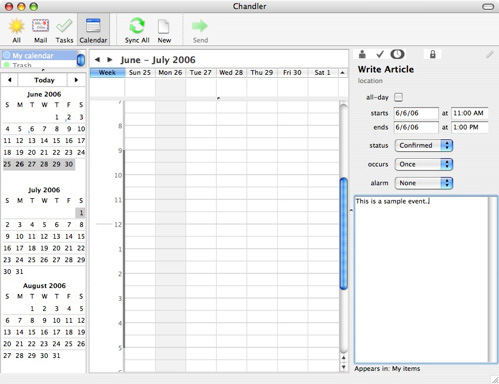This screenshot has height=384, width=499.
Task: Go to previous week arrow beside June – July 2006
Action: coord(97,60)
